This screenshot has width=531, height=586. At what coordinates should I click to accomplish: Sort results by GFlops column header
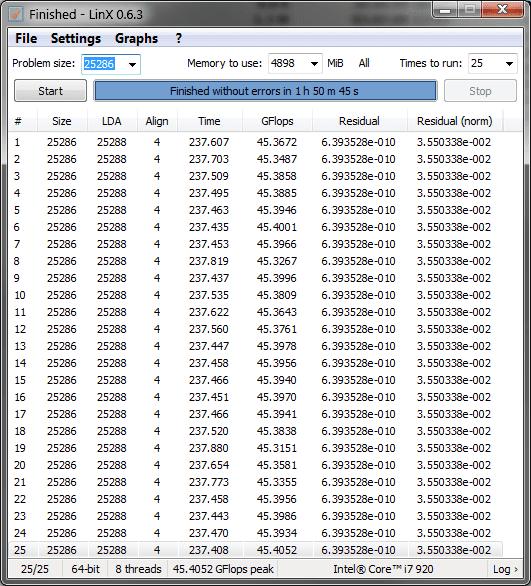(277, 121)
